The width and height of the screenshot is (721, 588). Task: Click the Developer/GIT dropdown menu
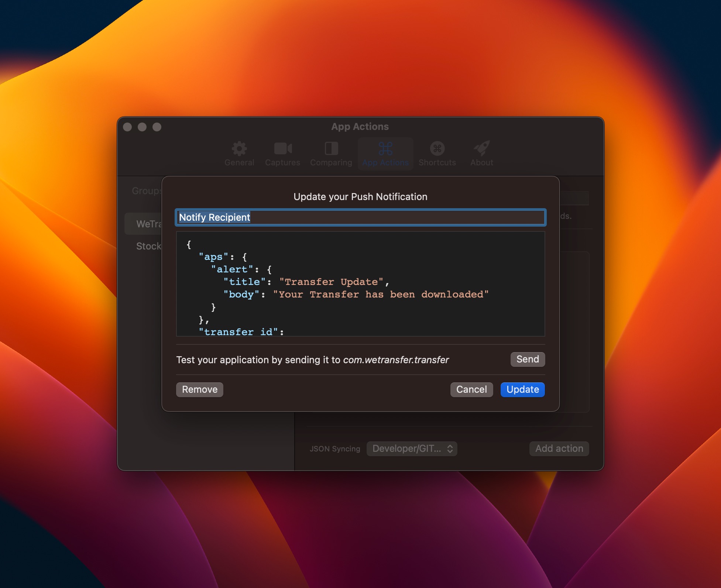tap(411, 448)
